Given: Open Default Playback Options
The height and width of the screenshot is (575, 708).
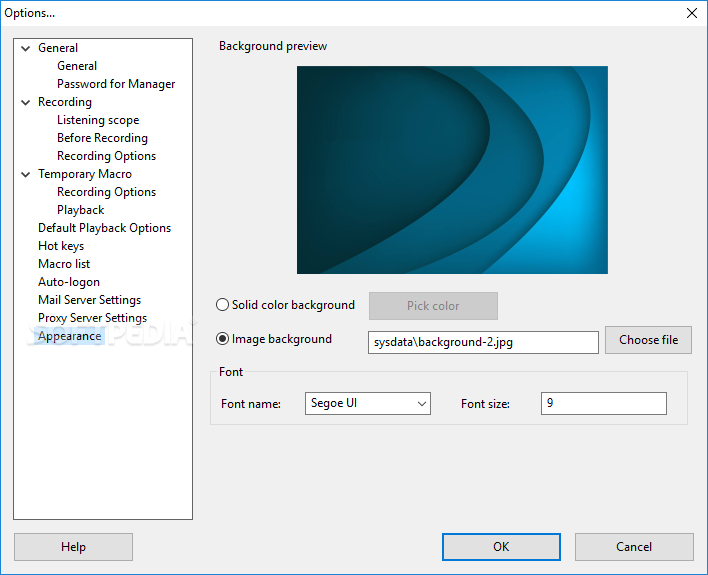Looking at the screenshot, I should 105,228.
